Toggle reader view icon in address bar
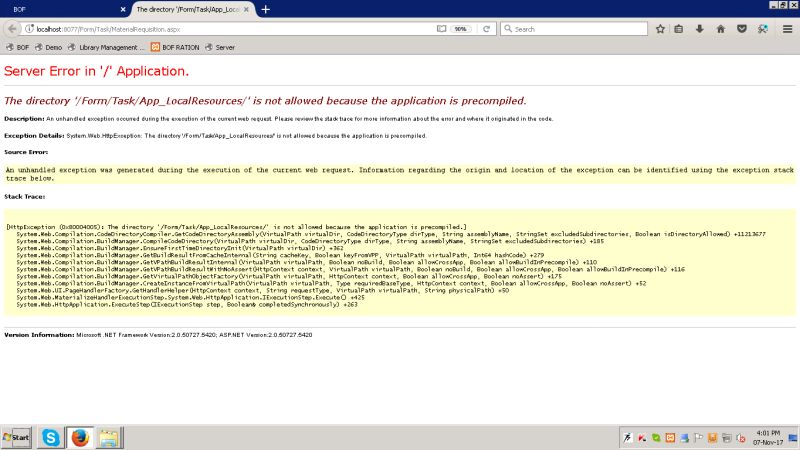The width and height of the screenshot is (800, 450). pos(441,29)
